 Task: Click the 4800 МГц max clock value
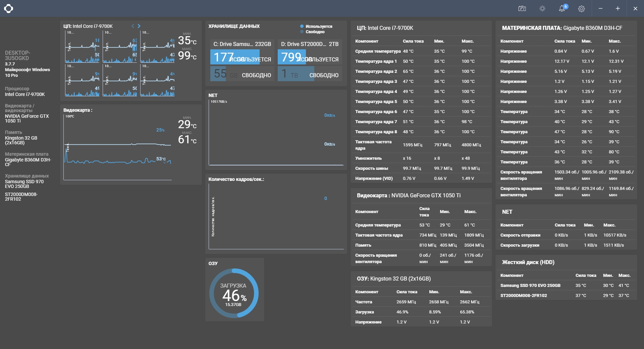[x=471, y=145]
